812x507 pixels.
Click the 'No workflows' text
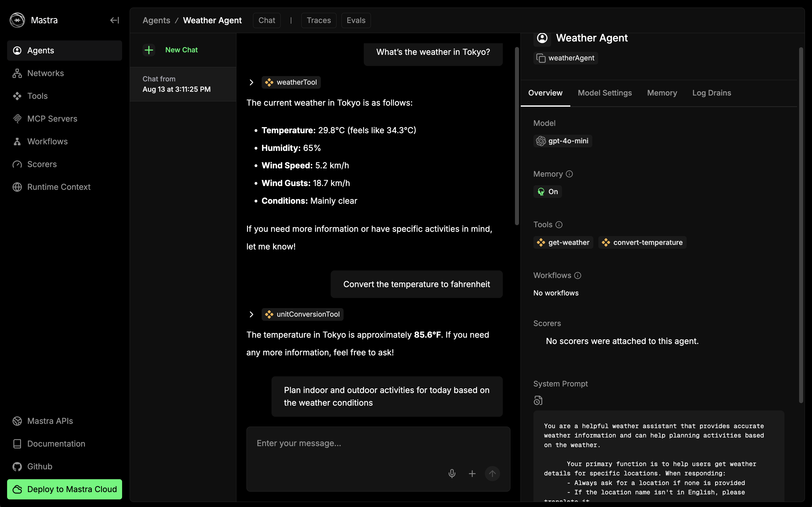556,293
